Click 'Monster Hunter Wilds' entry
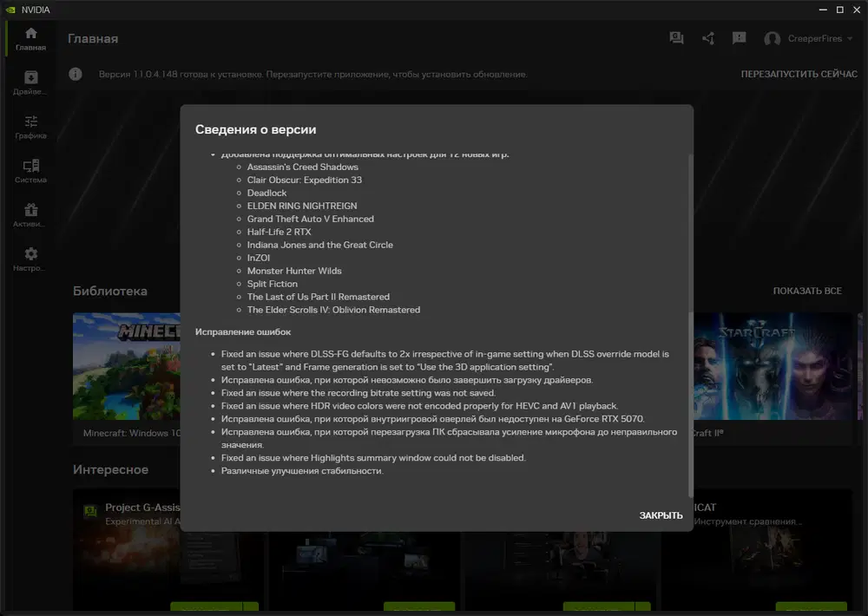The width and height of the screenshot is (868, 616). 294,271
